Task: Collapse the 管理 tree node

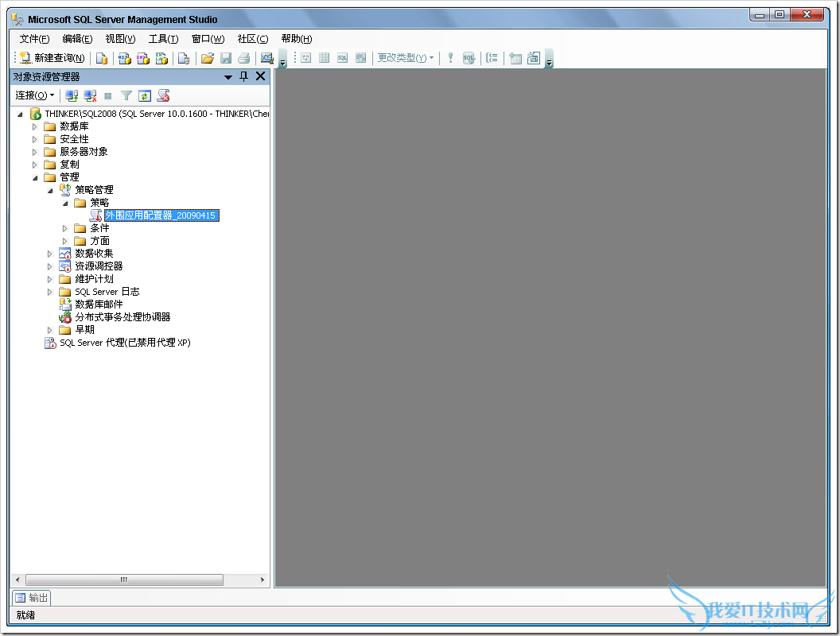Action: click(x=34, y=177)
